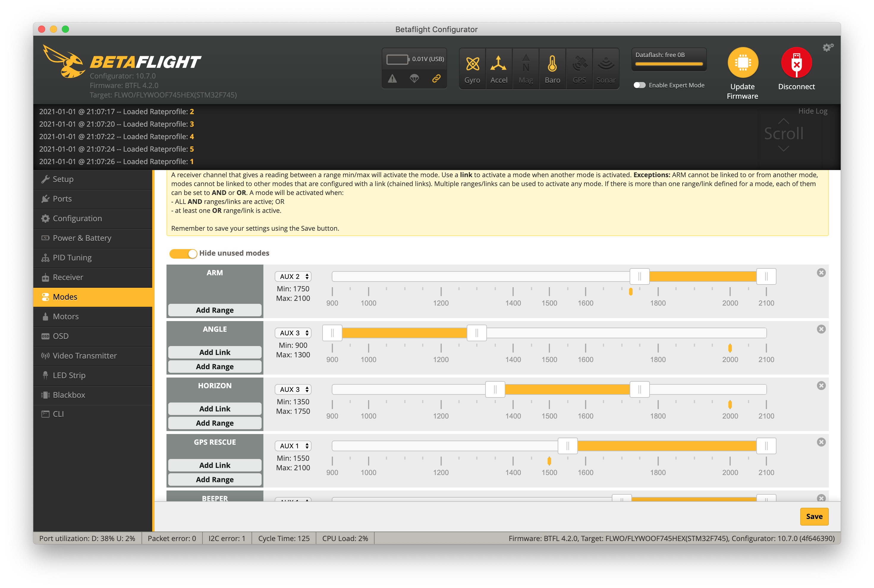
Task: Click Add Range under ANGLE
Action: 215,367
